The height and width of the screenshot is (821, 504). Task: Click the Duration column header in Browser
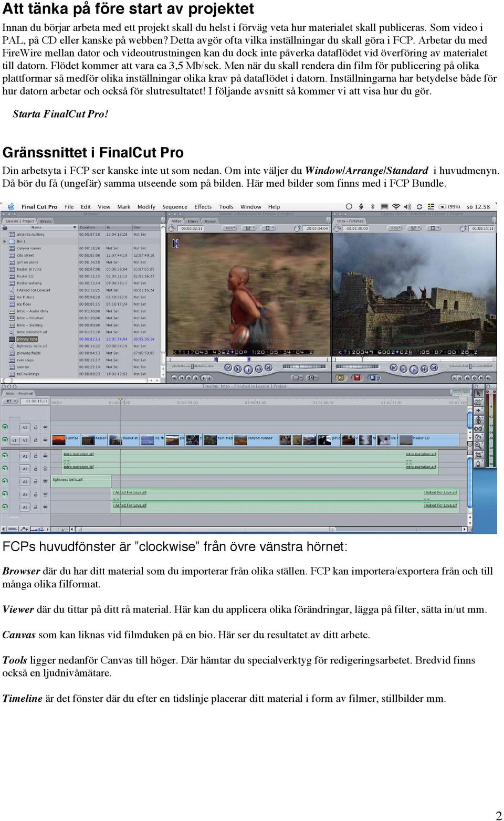(x=92, y=227)
